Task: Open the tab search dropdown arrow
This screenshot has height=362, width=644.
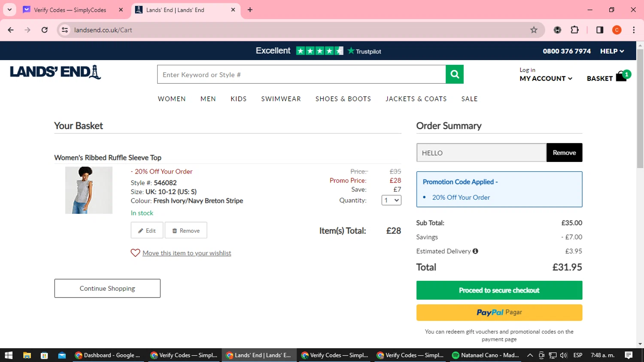Action: 9,9
